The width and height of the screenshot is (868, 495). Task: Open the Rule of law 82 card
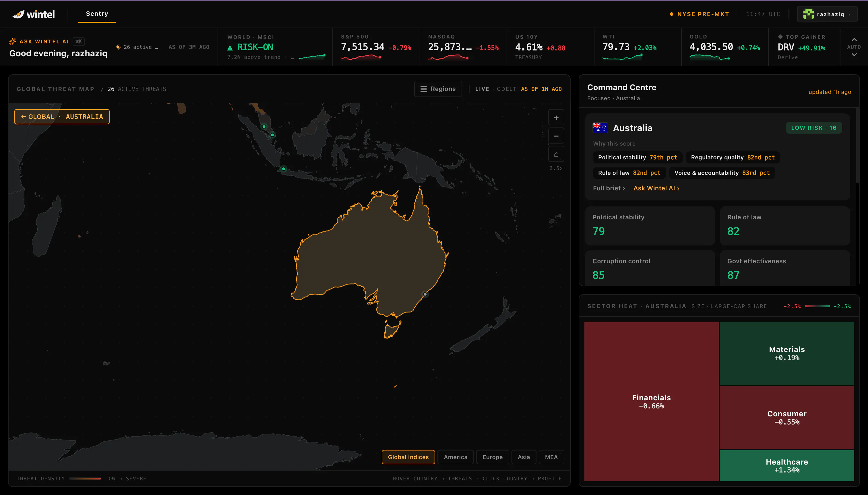(785, 226)
